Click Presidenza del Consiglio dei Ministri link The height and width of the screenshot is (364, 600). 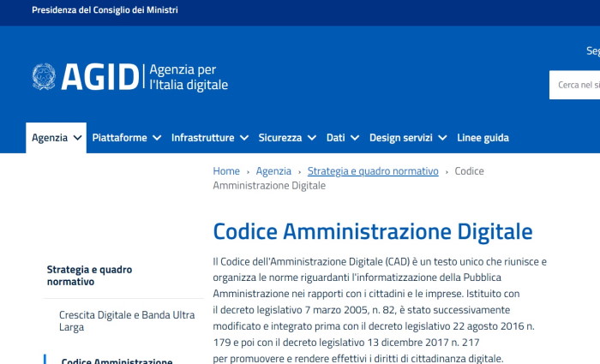point(105,10)
